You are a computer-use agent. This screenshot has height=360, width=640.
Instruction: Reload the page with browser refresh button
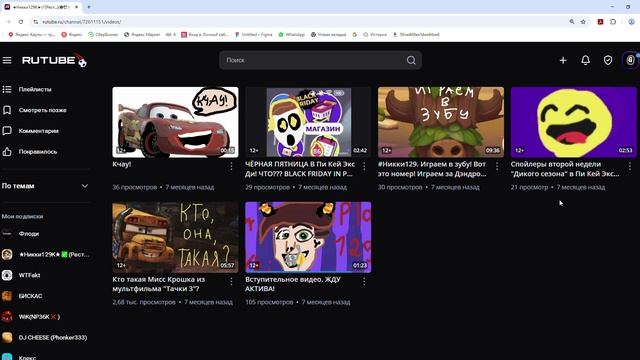[21, 22]
